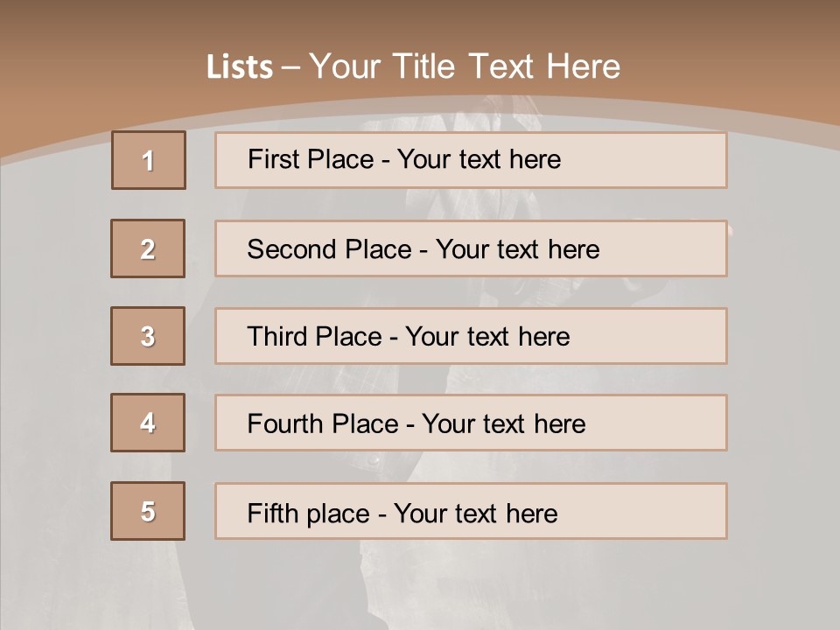Click the bold word "Lists" in title
840x630 pixels.
[240, 67]
